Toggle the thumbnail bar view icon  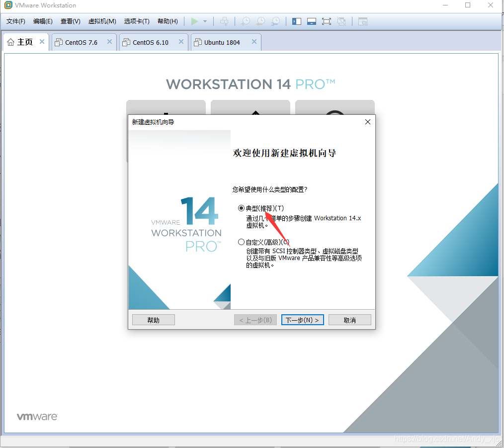coord(312,21)
